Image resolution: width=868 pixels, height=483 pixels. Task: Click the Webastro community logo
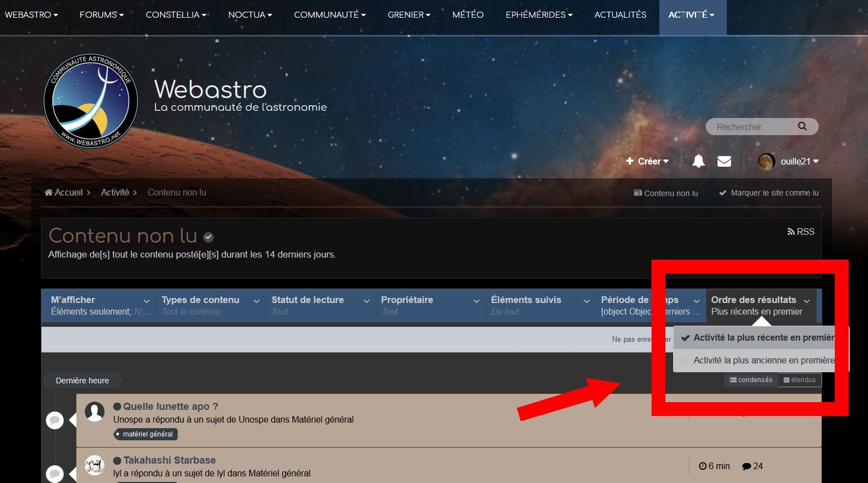coord(91,101)
